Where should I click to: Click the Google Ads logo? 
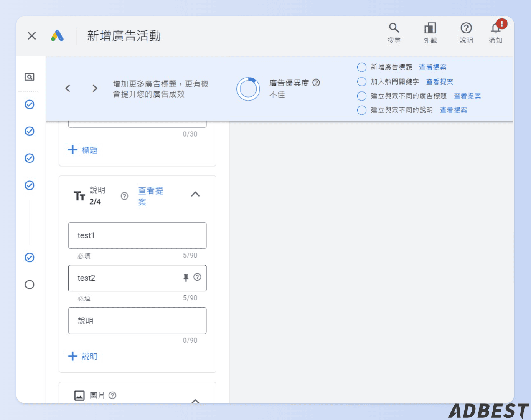[x=58, y=35]
